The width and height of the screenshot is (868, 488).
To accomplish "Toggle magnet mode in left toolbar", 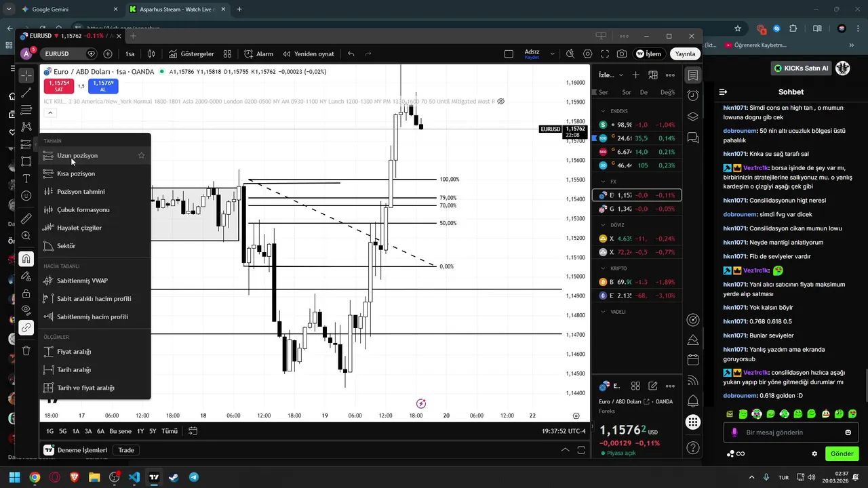I will pos(26,259).
